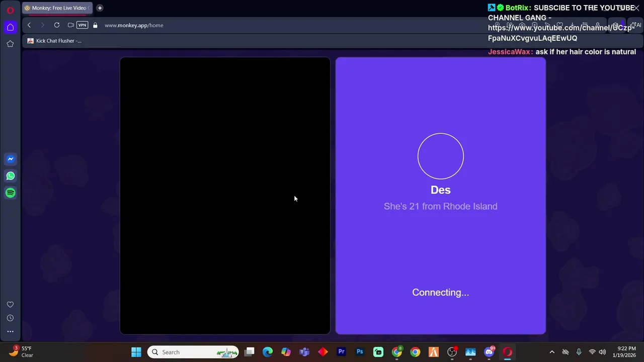Switch to the Opera taskbar icon
The width and height of the screenshot is (644, 362).
coord(507,352)
